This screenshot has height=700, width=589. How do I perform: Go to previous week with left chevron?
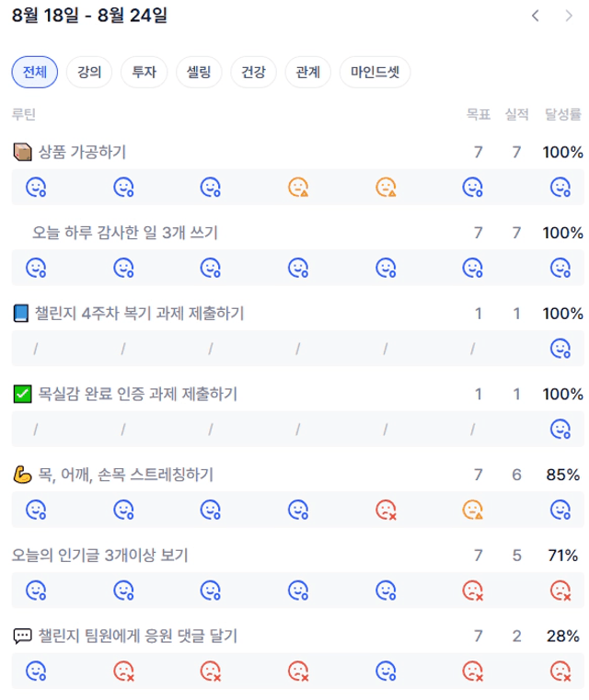(x=536, y=16)
